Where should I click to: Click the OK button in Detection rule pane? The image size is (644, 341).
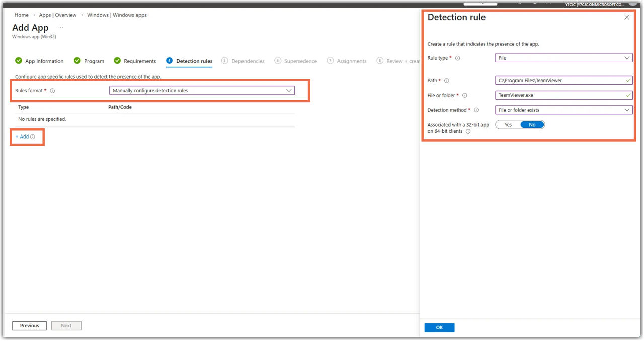pyautogui.click(x=439, y=327)
